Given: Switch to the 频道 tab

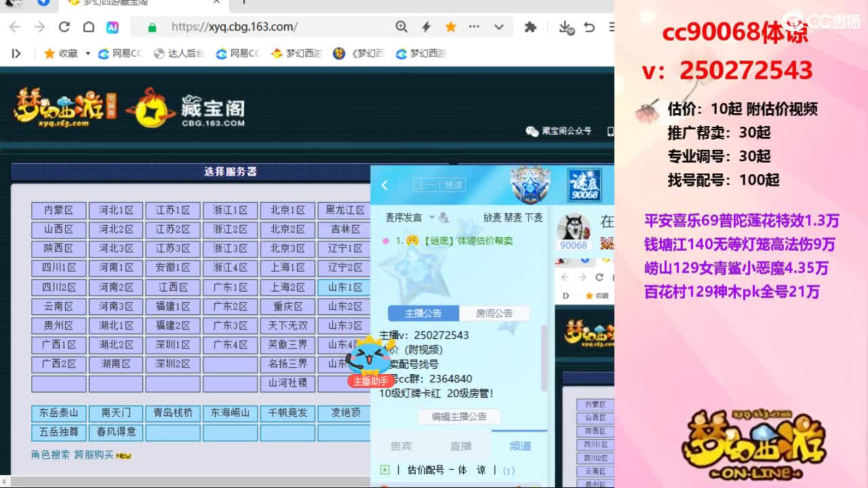Looking at the screenshot, I should point(520,446).
